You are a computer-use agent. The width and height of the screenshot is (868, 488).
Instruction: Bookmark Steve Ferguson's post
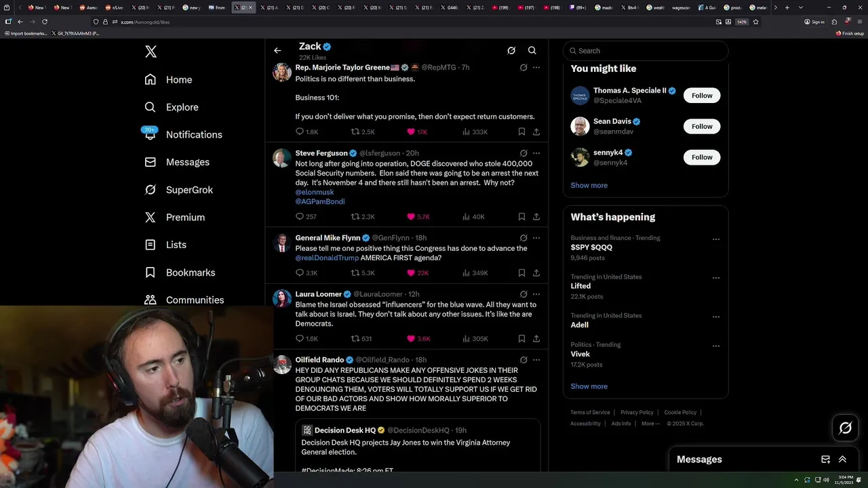521,217
